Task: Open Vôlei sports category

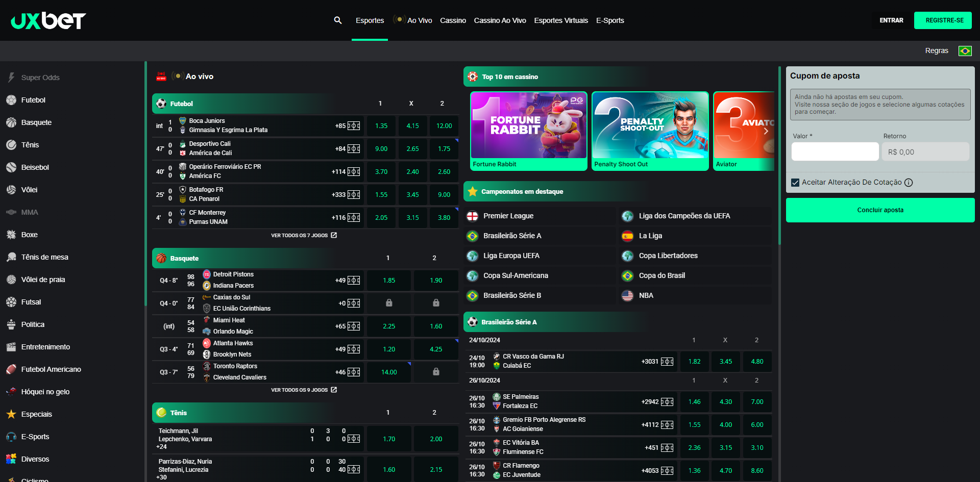Action: 29,190
